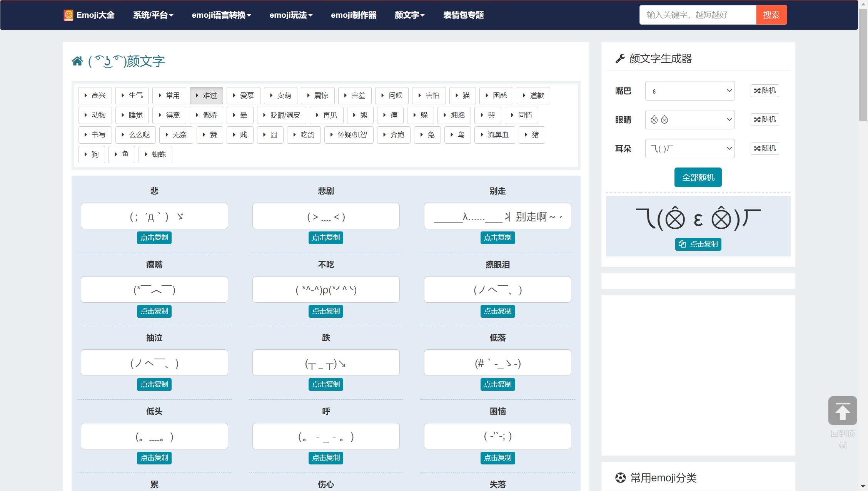The width and height of the screenshot is (868, 491).
Task: Open the 嘴巴 mouth dropdown
Action: pyautogui.click(x=689, y=90)
